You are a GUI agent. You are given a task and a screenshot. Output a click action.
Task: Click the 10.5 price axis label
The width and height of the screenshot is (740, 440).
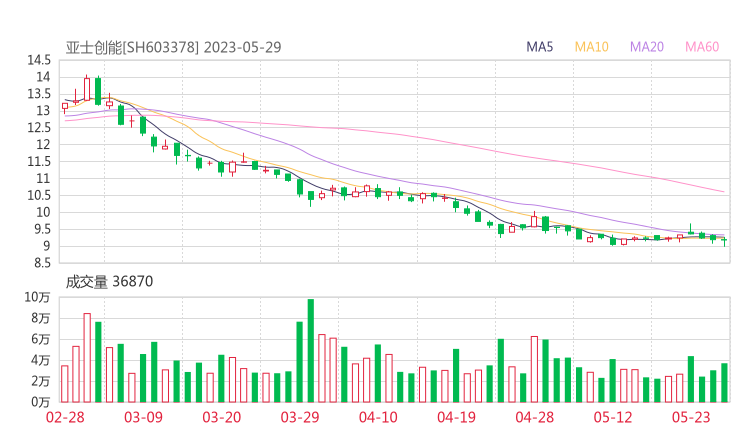(x=39, y=195)
